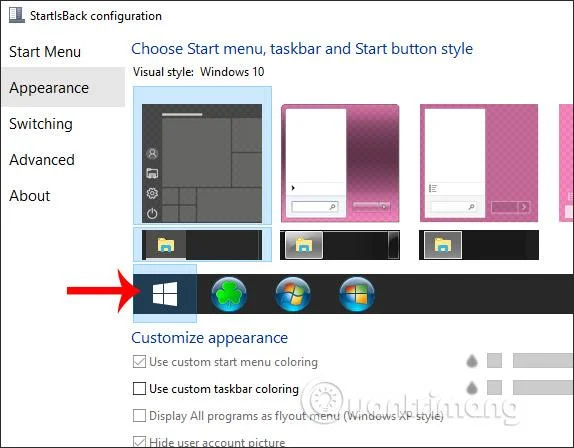Choose the green clover Start button orb
574x448 pixels.
click(x=229, y=294)
